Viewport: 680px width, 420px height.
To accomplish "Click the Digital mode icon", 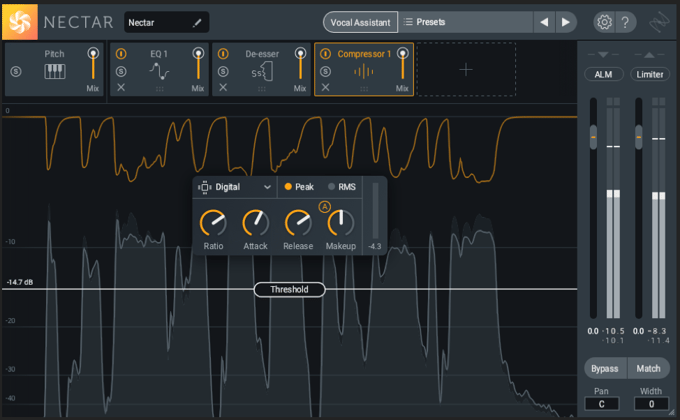I will pos(205,187).
